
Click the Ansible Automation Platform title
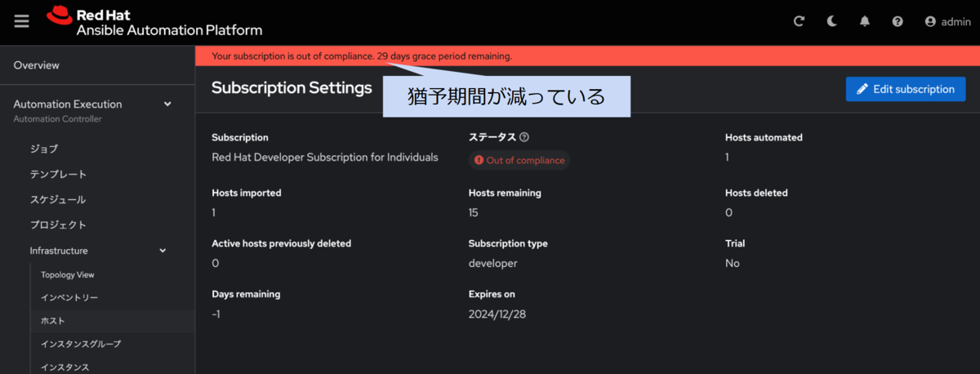tap(170, 30)
